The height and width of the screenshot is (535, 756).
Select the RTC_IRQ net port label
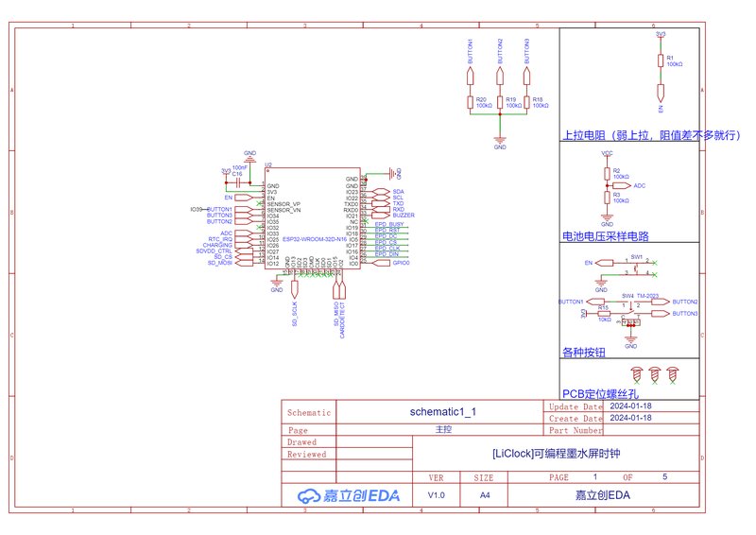coord(220,239)
